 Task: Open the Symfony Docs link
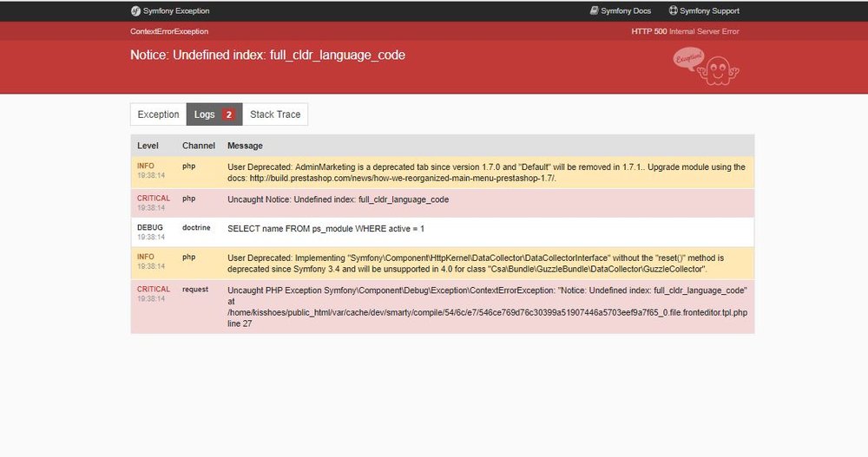tap(621, 10)
